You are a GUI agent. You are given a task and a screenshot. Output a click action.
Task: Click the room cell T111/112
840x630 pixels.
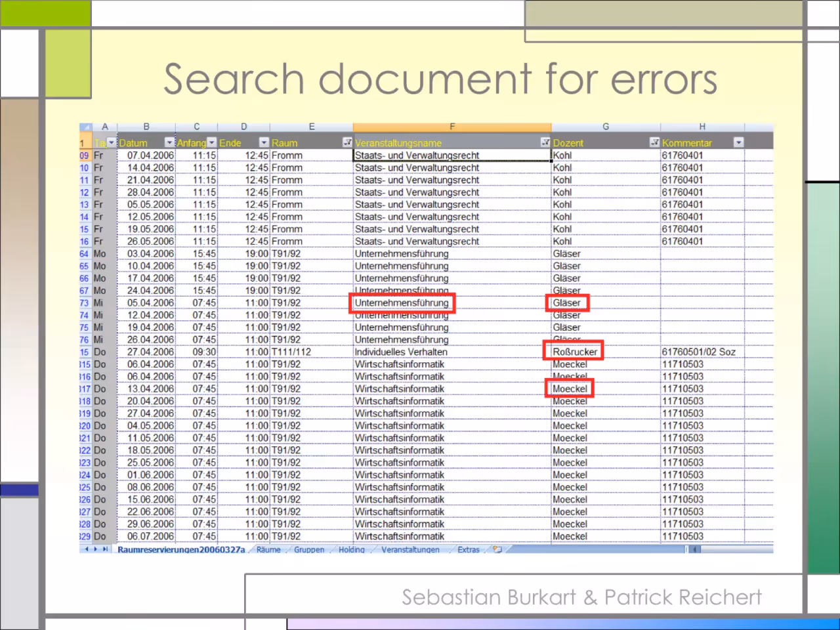pyautogui.click(x=312, y=352)
